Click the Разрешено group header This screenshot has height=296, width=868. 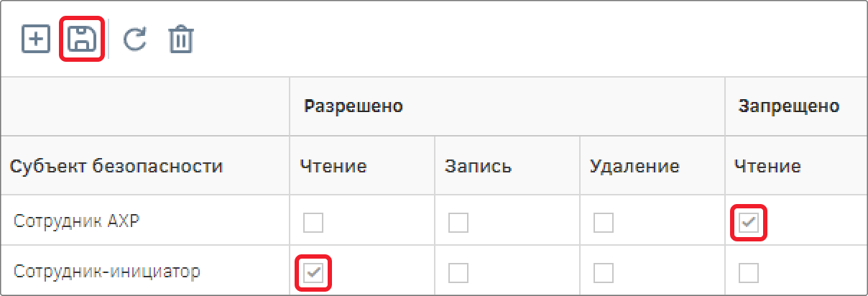(353, 106)
